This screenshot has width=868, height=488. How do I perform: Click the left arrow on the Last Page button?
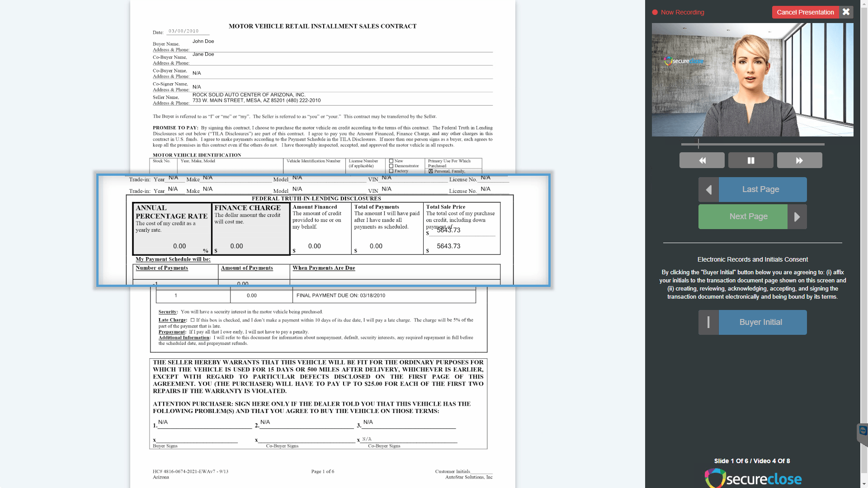click(708, 189)
